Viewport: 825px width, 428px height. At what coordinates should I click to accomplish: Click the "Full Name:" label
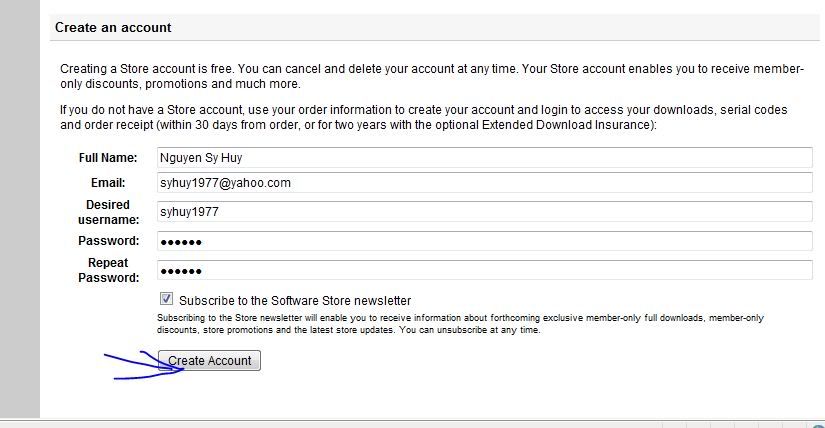click(108, 157)
